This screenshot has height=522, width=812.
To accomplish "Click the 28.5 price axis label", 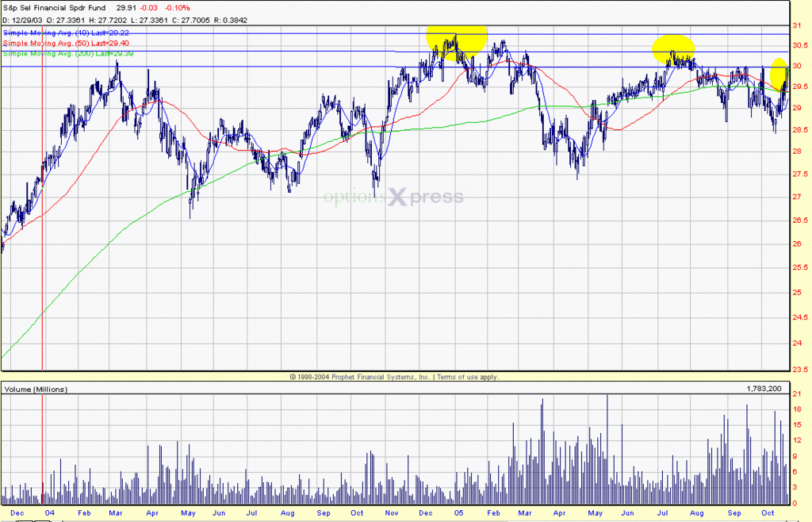I will (x=799, y=129).
